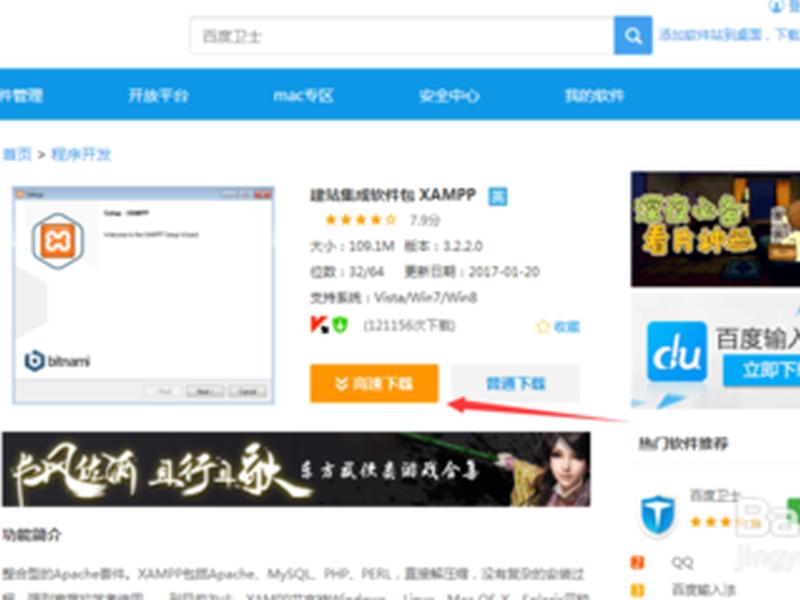
Task: Open the mac专区 navigation tab
Action: (x=303, y=95)
